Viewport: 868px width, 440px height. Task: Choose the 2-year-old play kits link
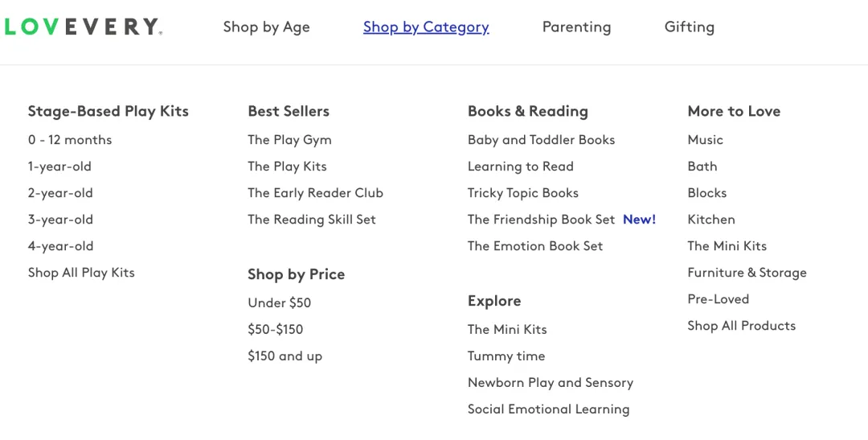click(60, 193)
